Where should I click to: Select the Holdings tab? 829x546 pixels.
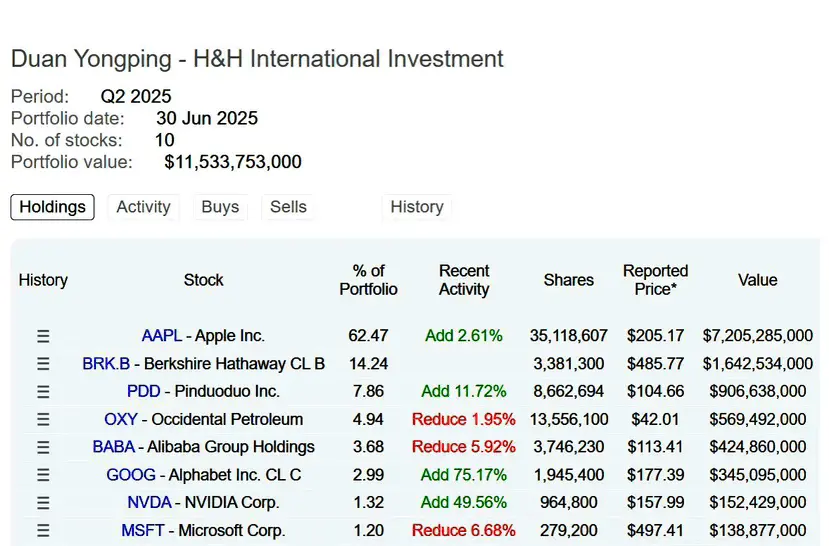click(52, 207)
